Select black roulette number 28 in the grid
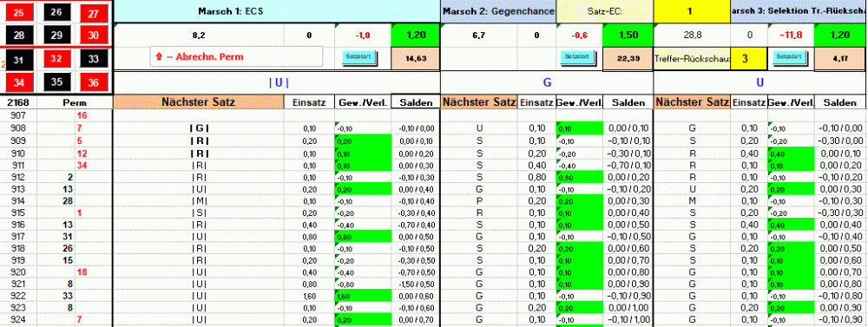This screenshot has height=327, width=868. (x=19, y=35)
